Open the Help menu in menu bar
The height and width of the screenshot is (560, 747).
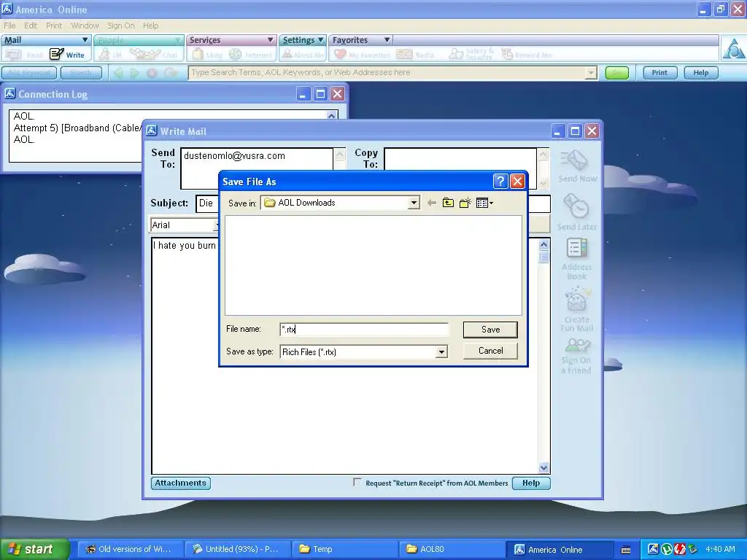(x=150, y=26)
